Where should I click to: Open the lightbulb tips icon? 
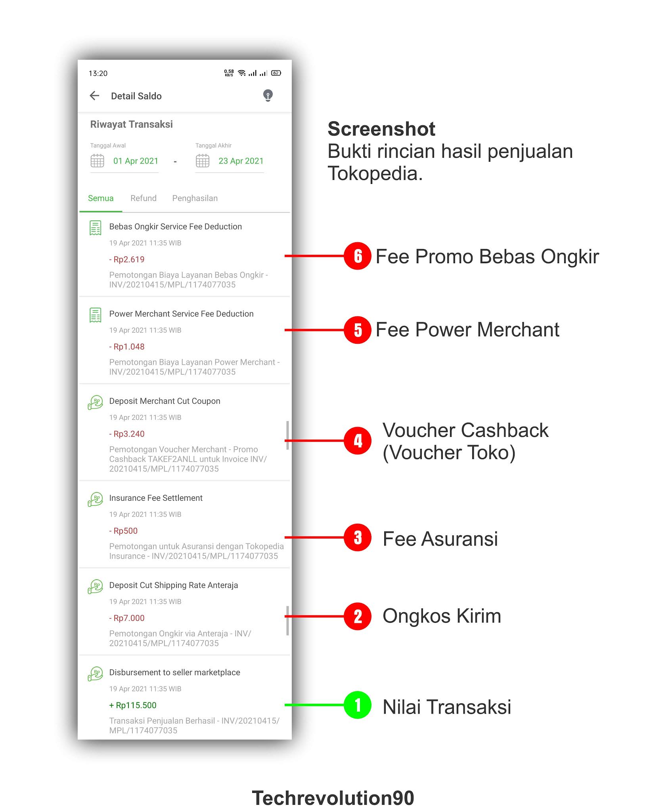click(x=268, y=96)
